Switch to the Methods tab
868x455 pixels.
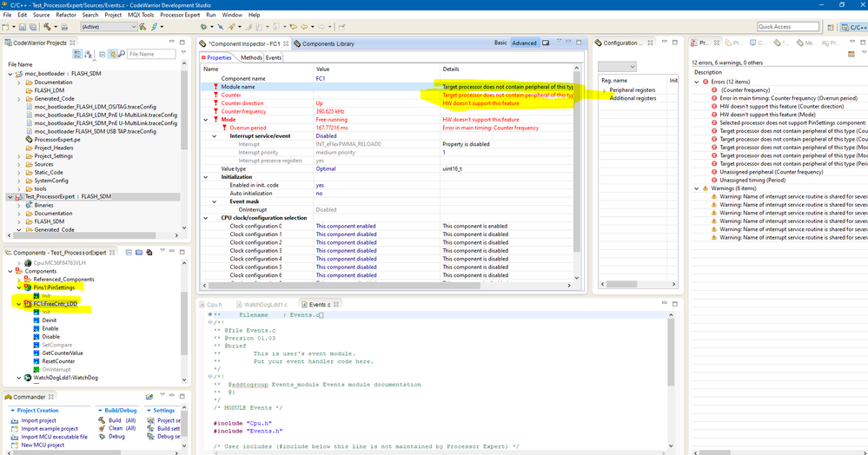click(x=251, y=57)
